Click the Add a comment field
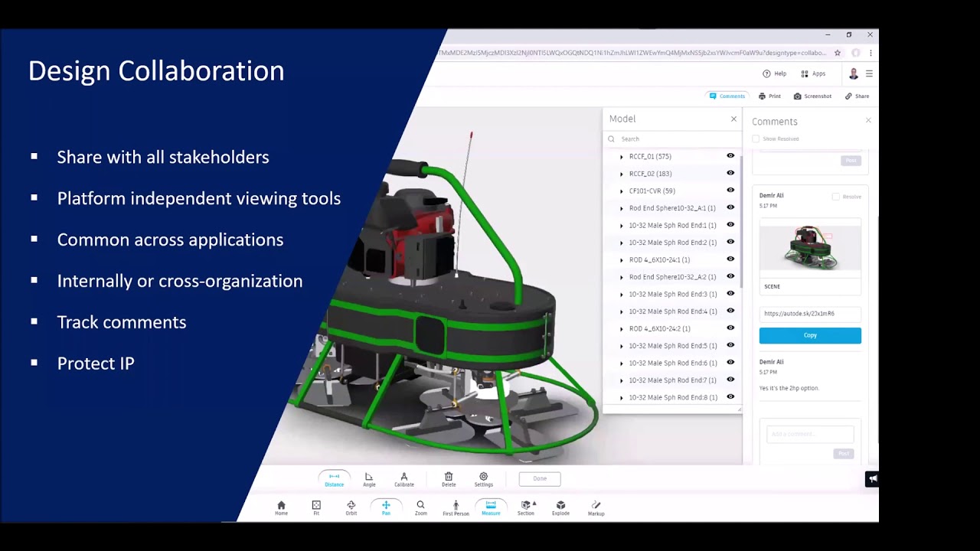This screenshot has width=980, height=551. click(x=810, y=434)
